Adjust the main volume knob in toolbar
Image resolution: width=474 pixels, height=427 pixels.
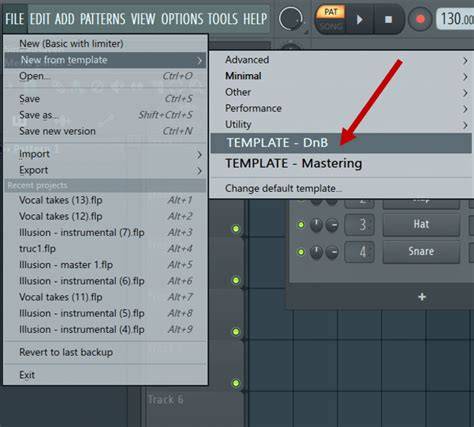tap(291, 19)
